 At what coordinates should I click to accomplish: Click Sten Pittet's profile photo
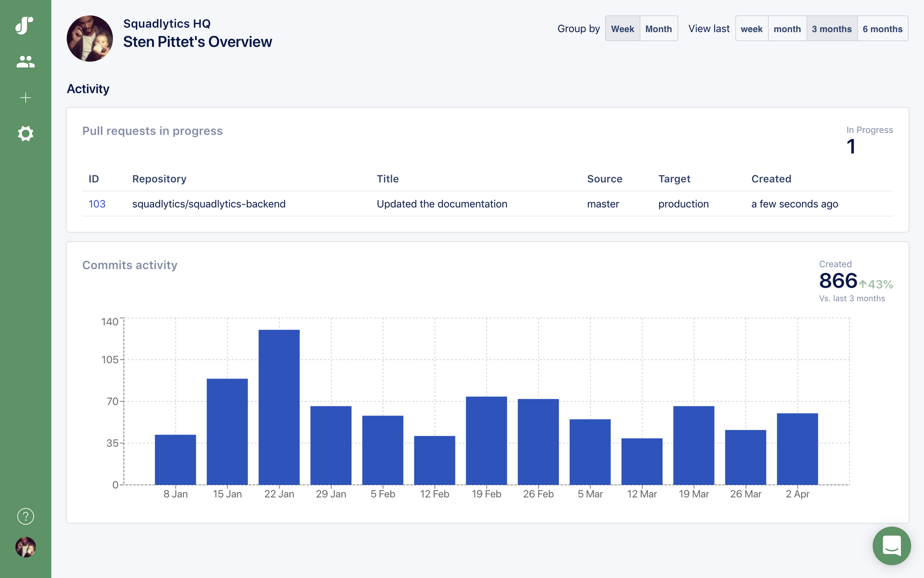[90, 38]
